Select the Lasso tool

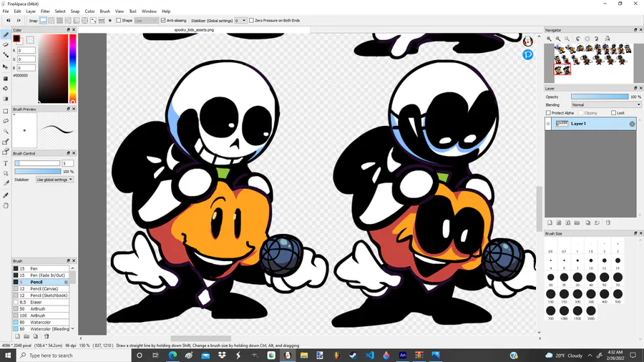(x=6, y=121)
